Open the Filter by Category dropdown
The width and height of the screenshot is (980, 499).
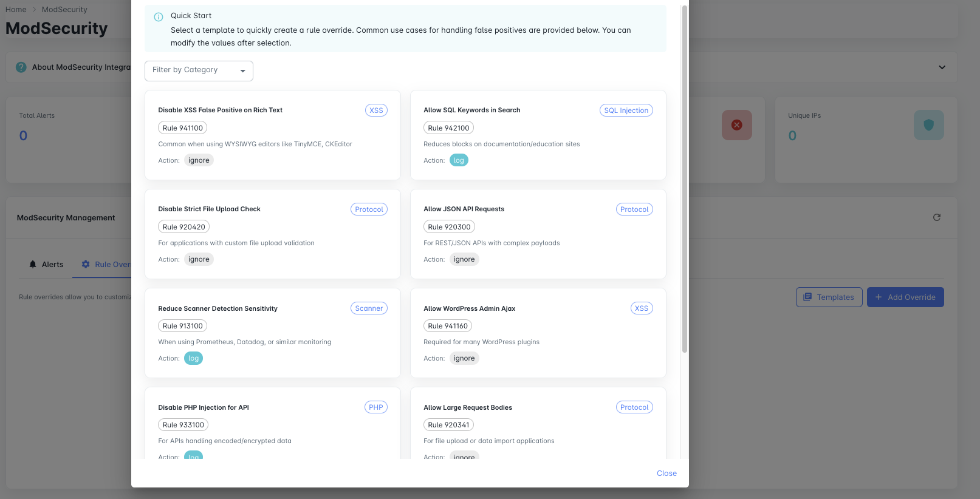(199, 70)
